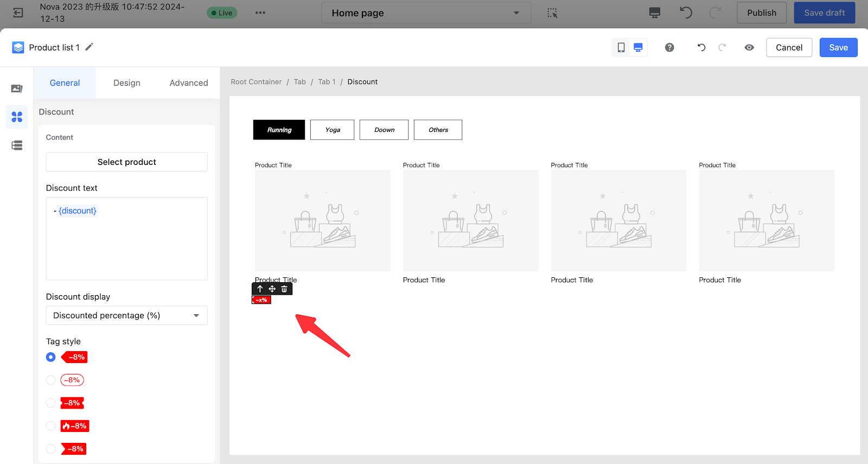The height and width of the screenshot is (464, 868).
Task: Delete the selected Discount element via trash icon
Action: tap(284, 289)
